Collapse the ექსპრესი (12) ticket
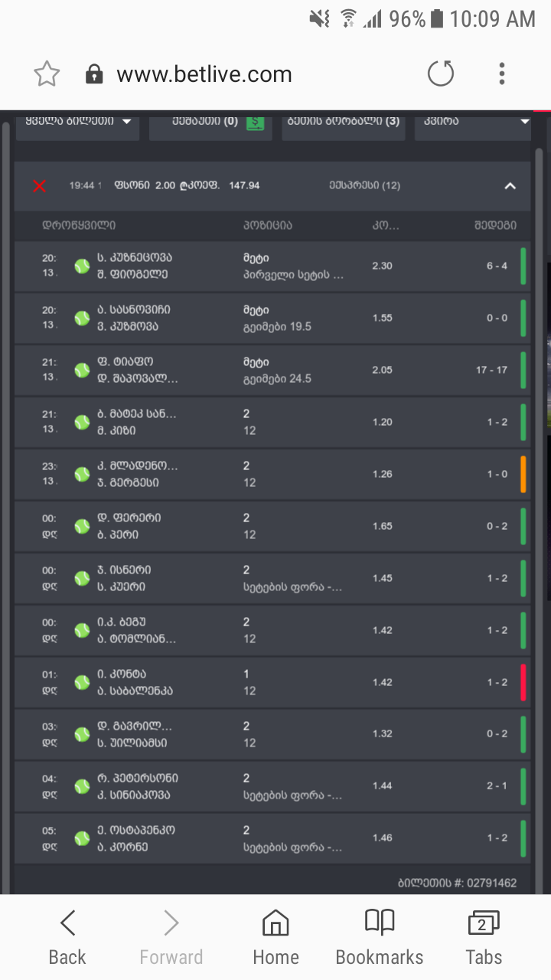Viewport: 551px width, 980px height. (510, 185)
